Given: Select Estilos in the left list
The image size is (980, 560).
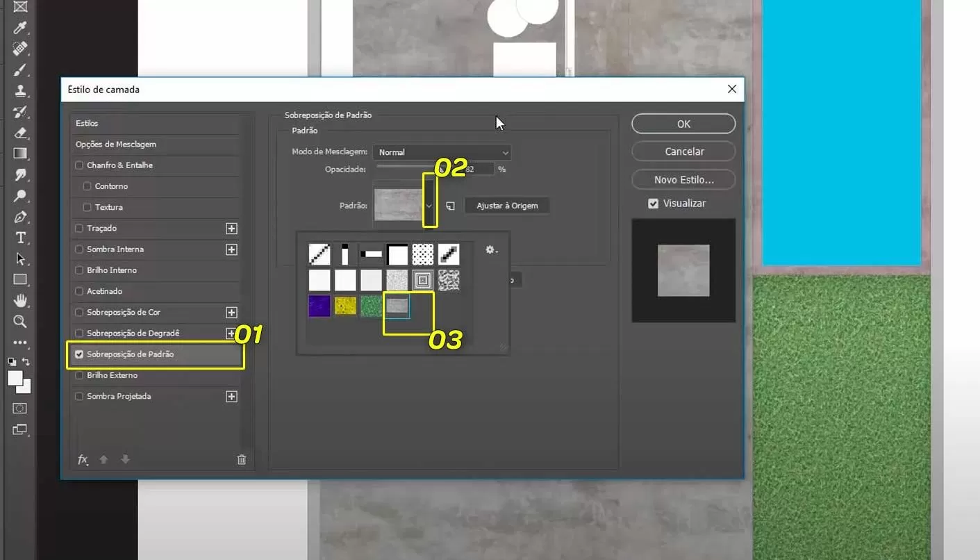Looking at the screenshot, I should pyautogui.click(x=88, y=123).
